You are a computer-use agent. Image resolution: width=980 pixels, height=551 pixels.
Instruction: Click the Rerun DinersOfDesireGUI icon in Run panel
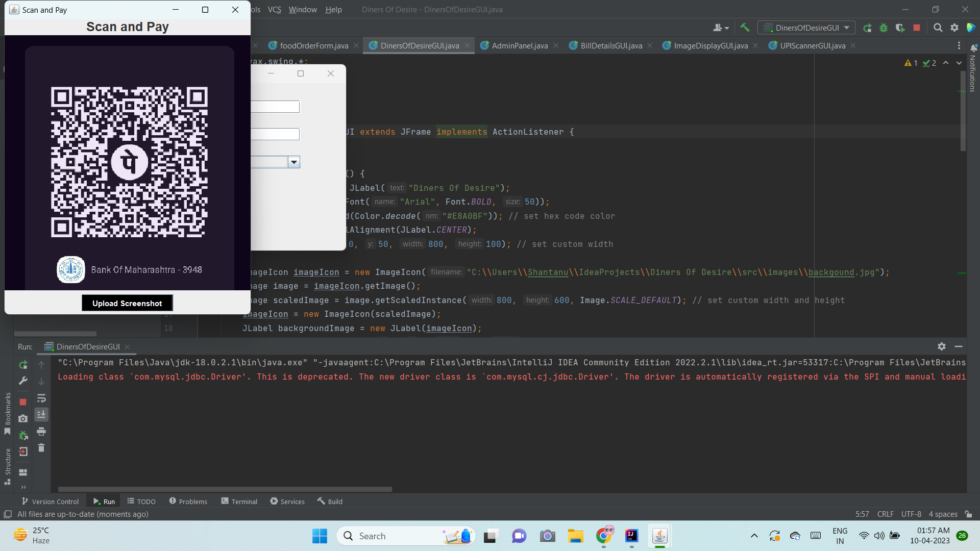23,365
